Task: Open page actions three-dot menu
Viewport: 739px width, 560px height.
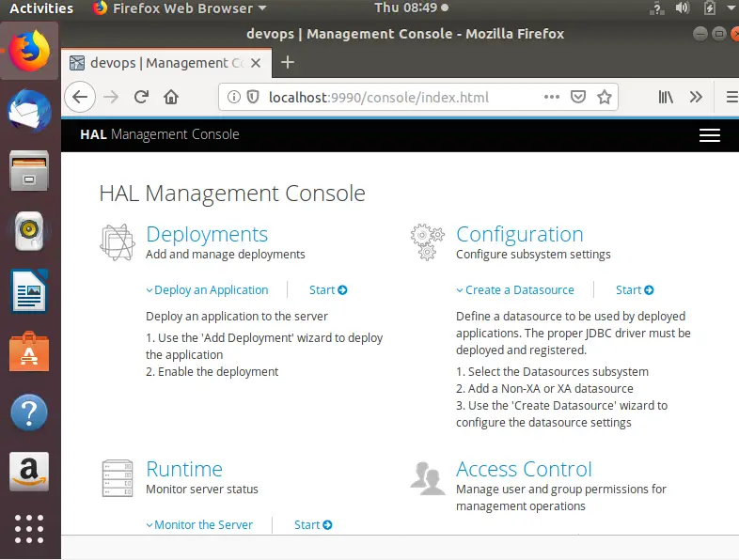Action: click(551, 97)
